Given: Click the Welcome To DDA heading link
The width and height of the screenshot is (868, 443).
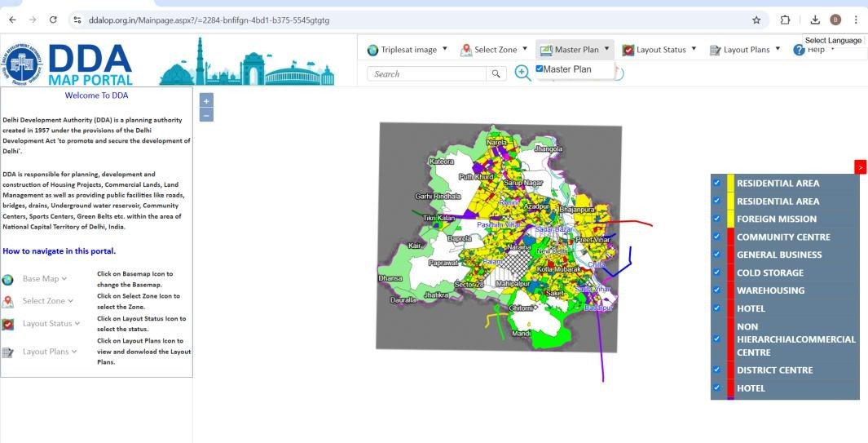Looking at the screenshot, I should 96,95.
